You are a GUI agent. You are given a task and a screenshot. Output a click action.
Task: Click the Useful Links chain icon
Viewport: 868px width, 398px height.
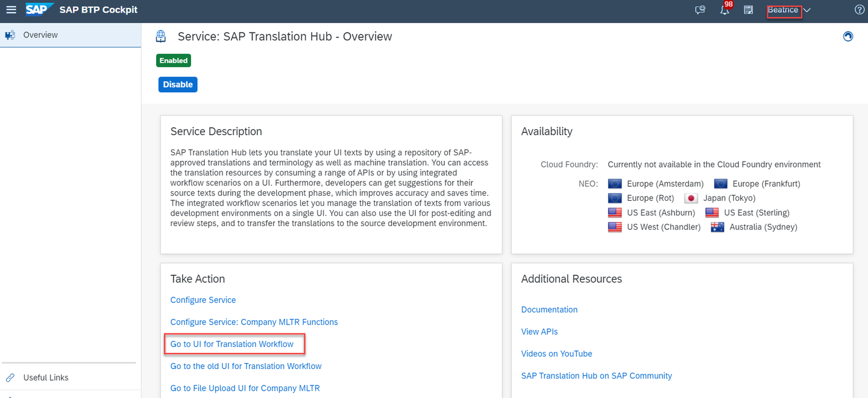tap(10, 377)
